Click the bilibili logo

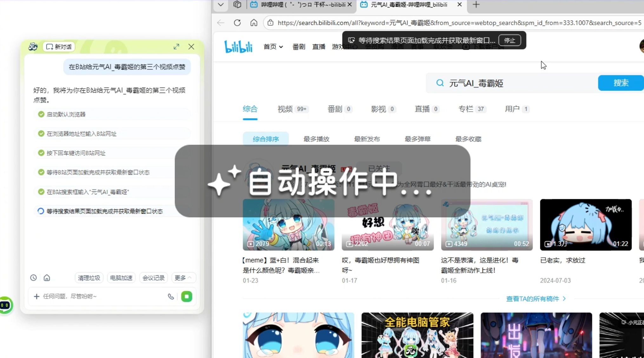coord(238,47)
